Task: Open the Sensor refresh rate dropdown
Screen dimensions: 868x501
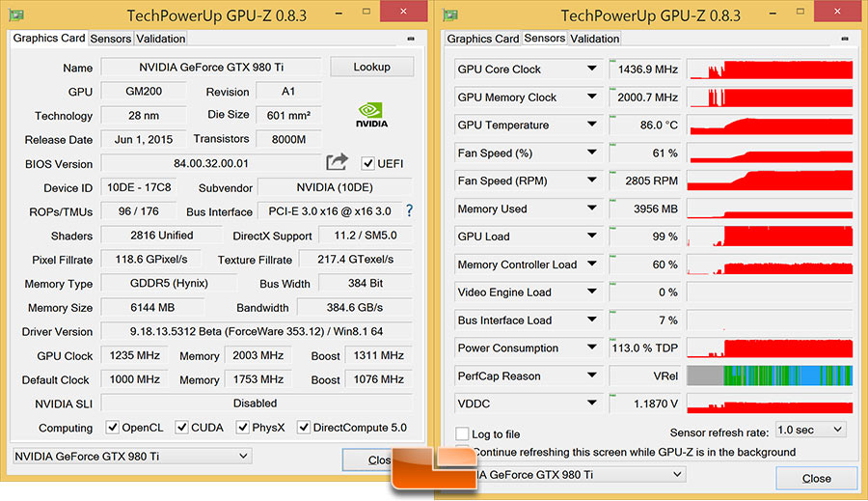Action: [x=810, y=431]
